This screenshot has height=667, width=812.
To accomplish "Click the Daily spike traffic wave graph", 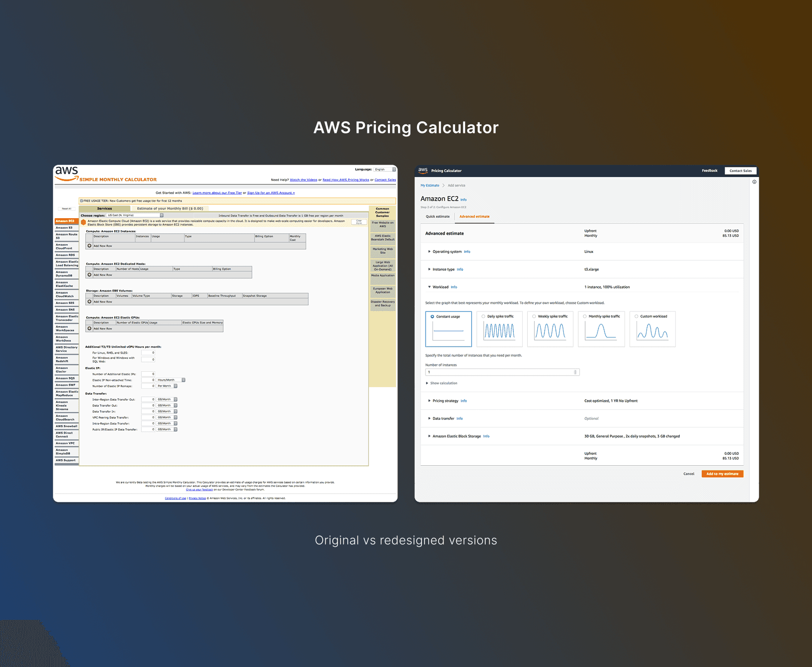I will pos(499,330).
